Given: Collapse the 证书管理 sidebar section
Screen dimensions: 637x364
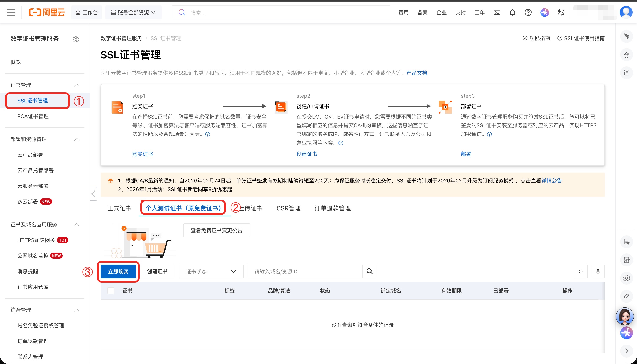Looking at the screenshot, I should (x=77, y=85).
